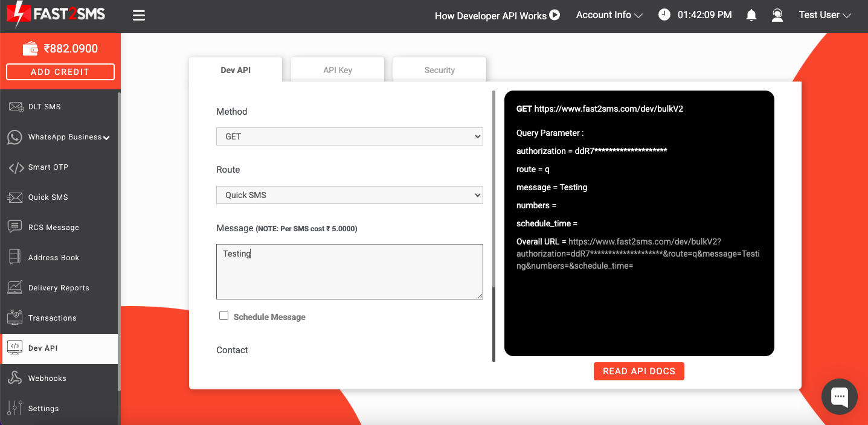The width and height of the screenshot is (868, 425).
Task: Click the clock icon beside the time
Action: 664,15
